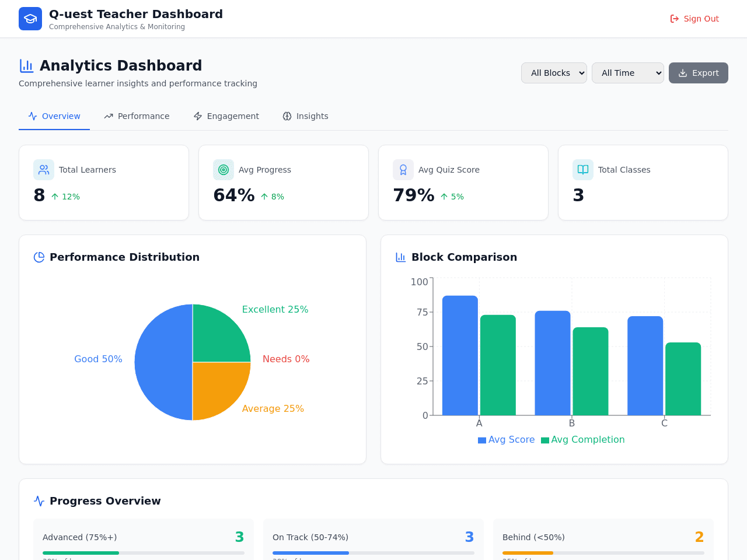Click Block C green Avg Completion bar
Screen dimensions: 747x560
tap(683, 379)
